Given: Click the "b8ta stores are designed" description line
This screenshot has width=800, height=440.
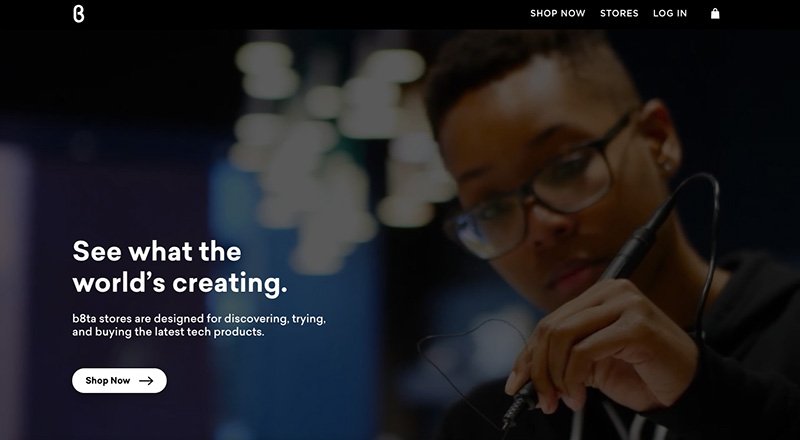Looking at the screenshot, I should [199, 319].
